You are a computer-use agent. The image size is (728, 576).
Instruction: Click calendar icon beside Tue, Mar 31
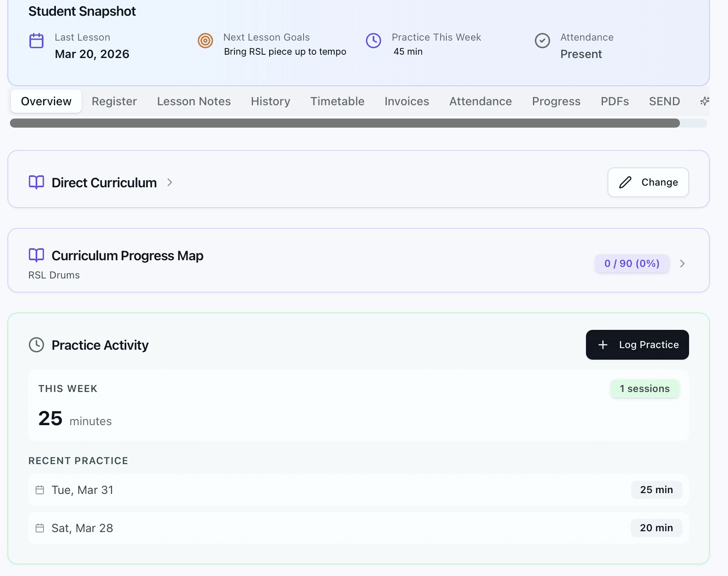(40, 490)
